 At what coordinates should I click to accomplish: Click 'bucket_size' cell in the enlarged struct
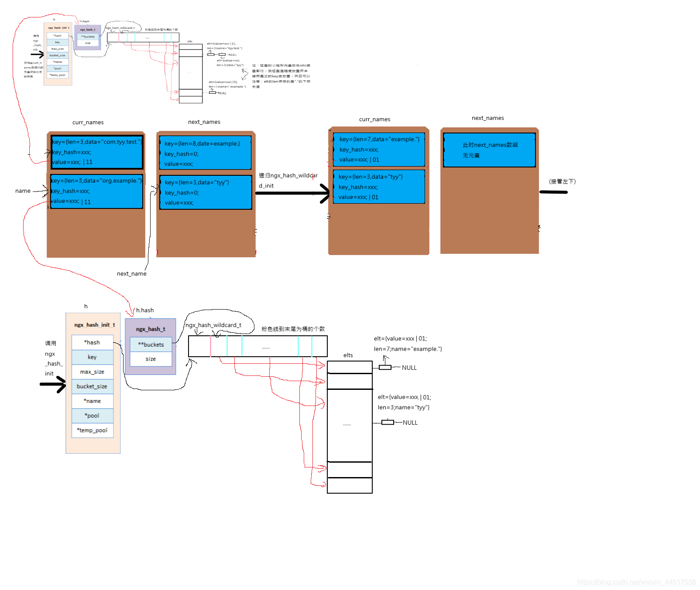(92, 386)
